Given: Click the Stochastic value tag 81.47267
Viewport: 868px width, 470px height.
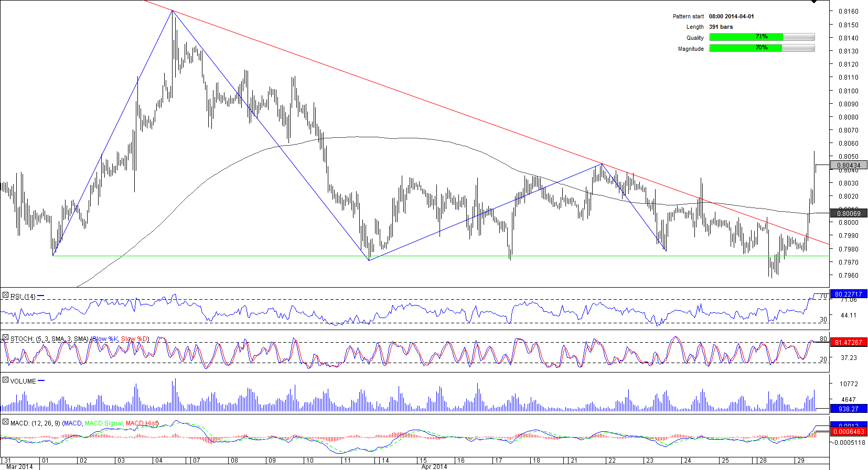Looking at the screenshot, I should coord(849,342).
